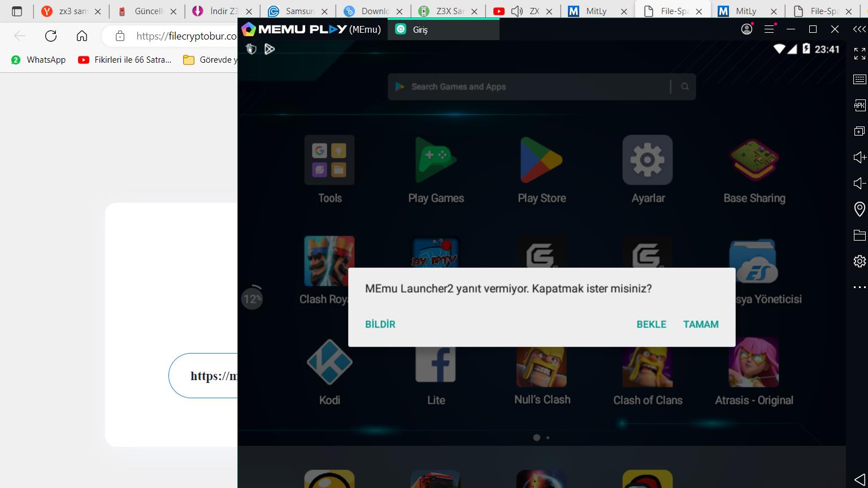Image resolution: width=868 pixels, height=488 pixels.
Task: Click MEmu sidebar volume up icon
Action: pyautogui.click(x=860, y=157)
